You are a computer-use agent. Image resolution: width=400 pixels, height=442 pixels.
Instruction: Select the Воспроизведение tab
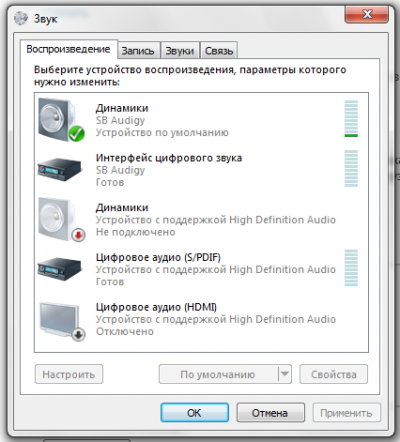(68, 49)
